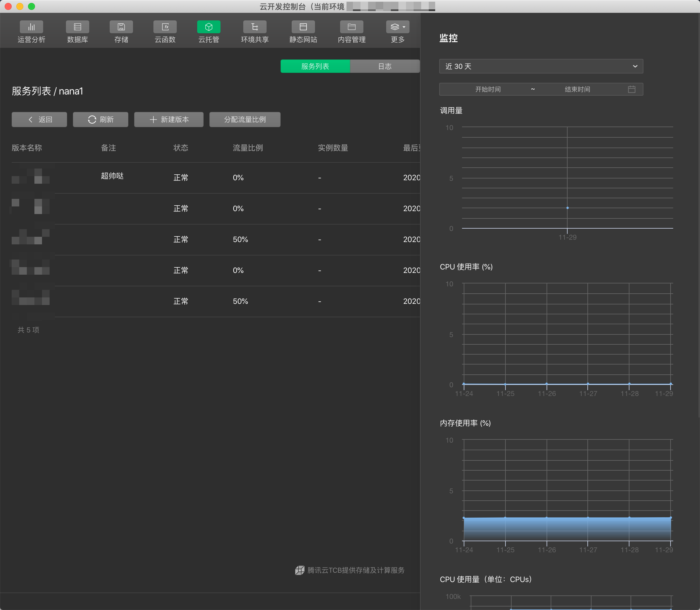
Task: Click the 结束时间 end time field
Action: [x=577, y=89]
